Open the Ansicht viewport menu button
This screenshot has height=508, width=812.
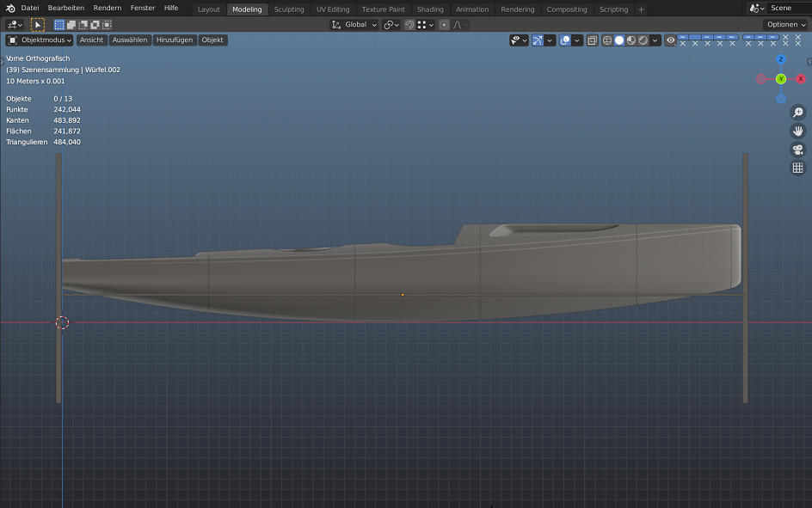point(92,40)
